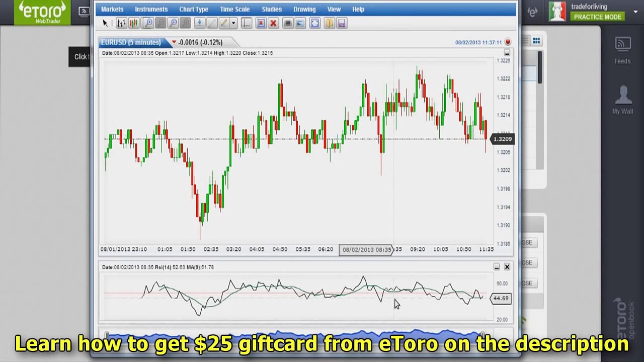Click the eToro WebTrader logo
This screenshot has height=362, width=644.
click(x=42, y=13)
